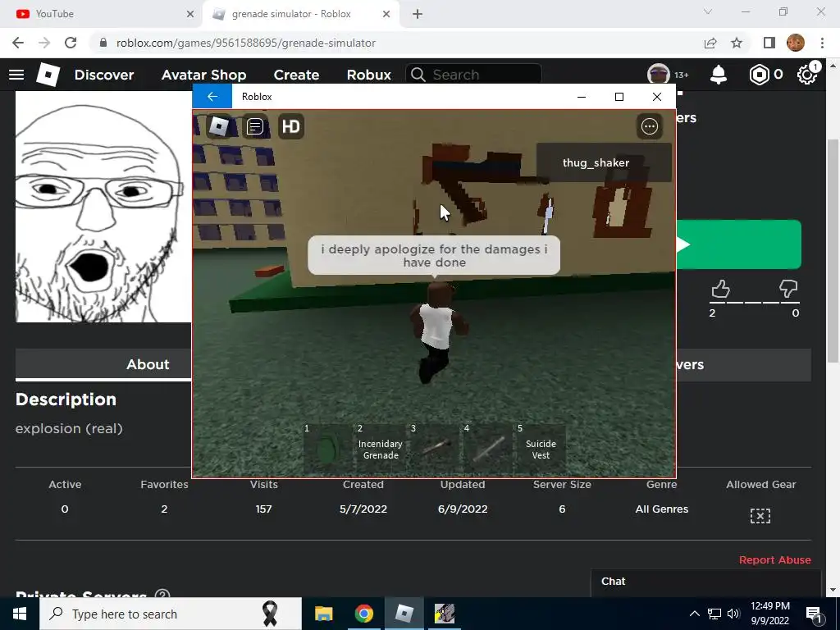Viewport: 840px width, 630px height.
Task: Select hotbar slot 4 weapon
Action: click(x=487, y=449)
